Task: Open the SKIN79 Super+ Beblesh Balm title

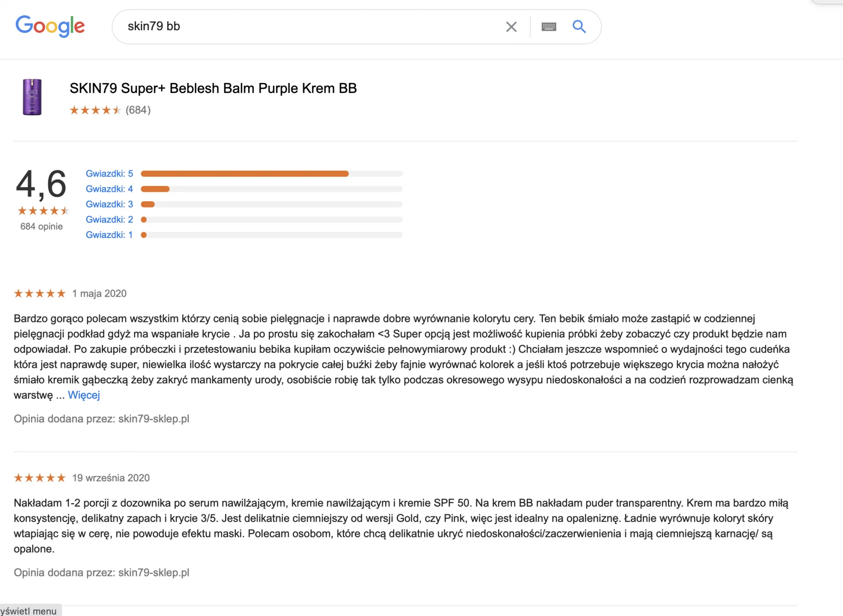Action: click(x=213, y=88)
